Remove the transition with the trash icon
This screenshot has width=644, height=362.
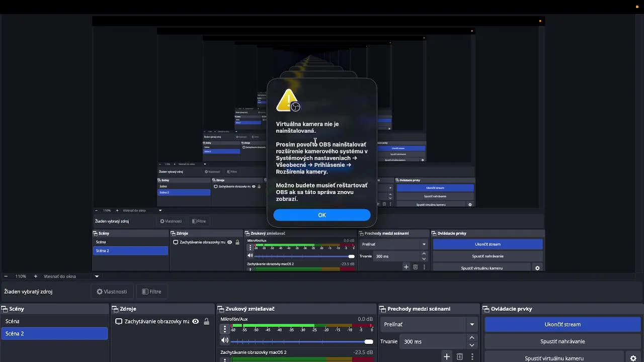pos(459,356)
